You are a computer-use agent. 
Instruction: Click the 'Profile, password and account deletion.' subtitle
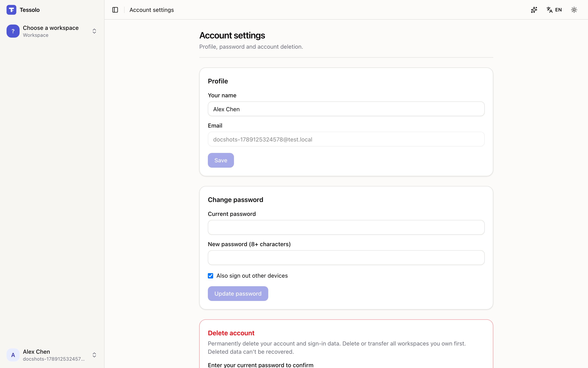(x=251, y=46)
